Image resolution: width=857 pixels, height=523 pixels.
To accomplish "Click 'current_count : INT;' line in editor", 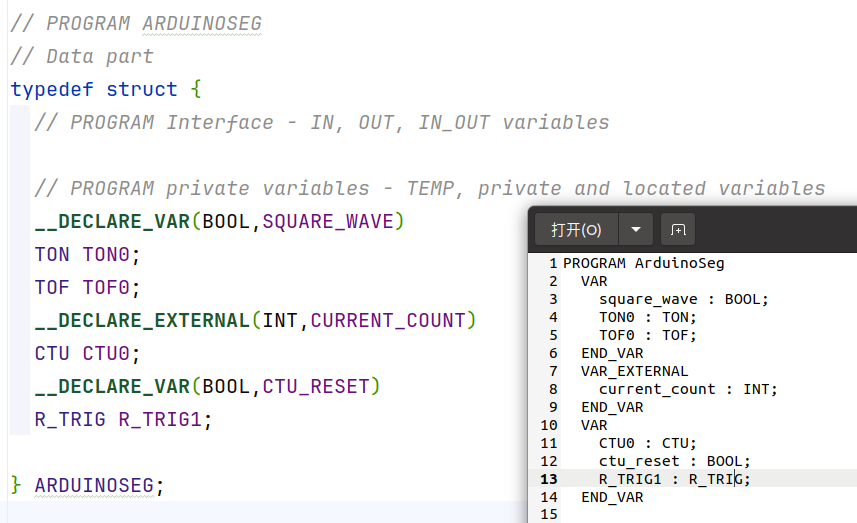I will click(x=688, y=390).
